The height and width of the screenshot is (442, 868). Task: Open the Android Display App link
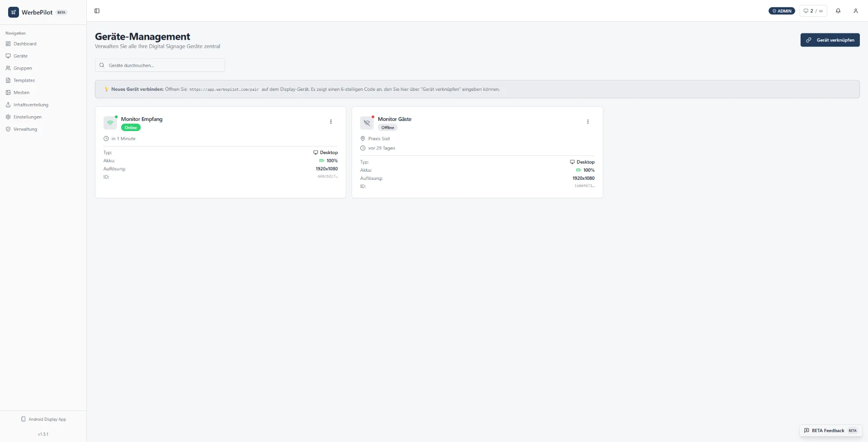43,419
